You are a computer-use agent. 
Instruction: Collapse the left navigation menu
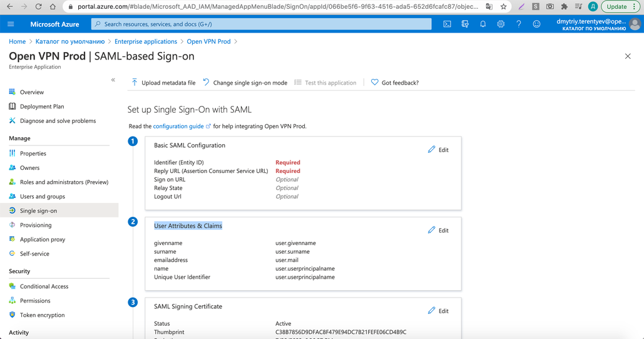point(113,80)
